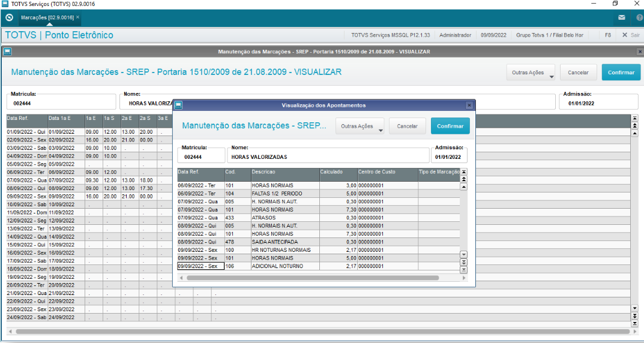Page down in main Marcações grid
Image resolution: width=644 pixels, height=343 pixels.
(634, 315)
